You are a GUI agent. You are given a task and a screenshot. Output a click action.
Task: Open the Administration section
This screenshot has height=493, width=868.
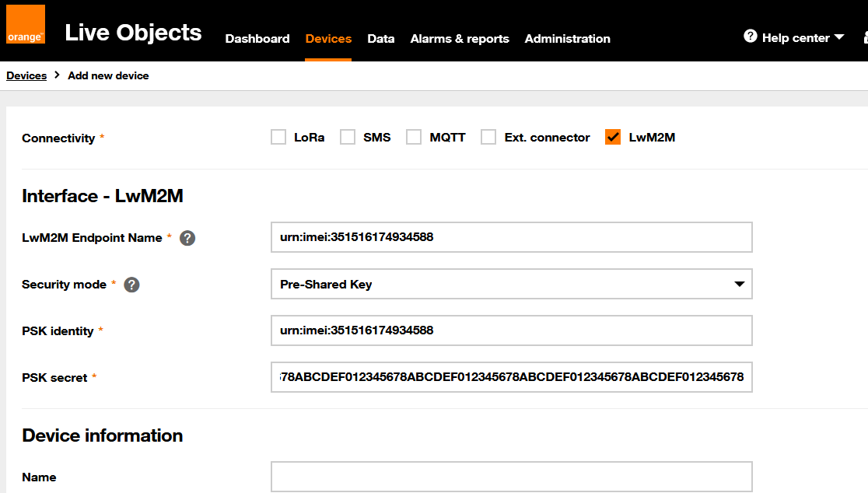(x=567, y=38)
